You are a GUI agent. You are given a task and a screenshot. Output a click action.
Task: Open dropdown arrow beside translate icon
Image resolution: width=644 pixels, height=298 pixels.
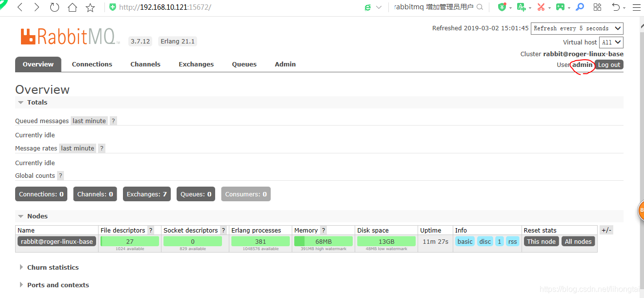click(x=530, y=8)
